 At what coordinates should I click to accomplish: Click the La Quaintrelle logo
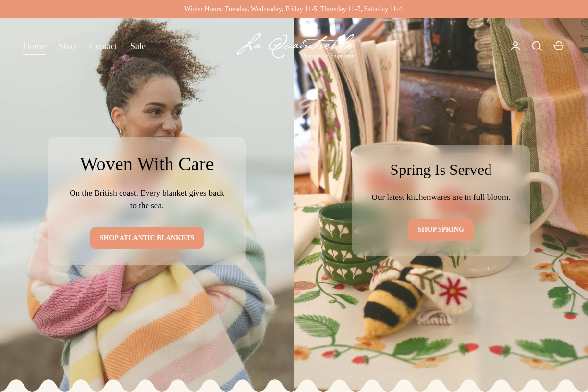(295, 46)
